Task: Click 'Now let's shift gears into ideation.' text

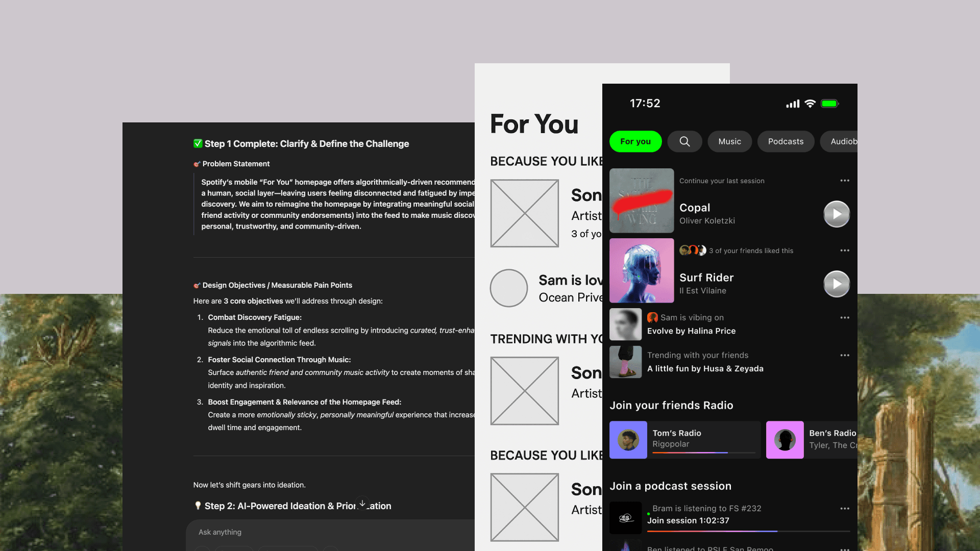Action: (250, 485)
